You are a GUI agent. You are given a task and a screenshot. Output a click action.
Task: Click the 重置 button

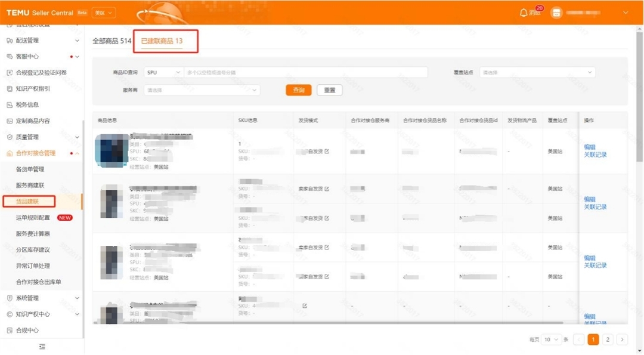click(329, 90)
